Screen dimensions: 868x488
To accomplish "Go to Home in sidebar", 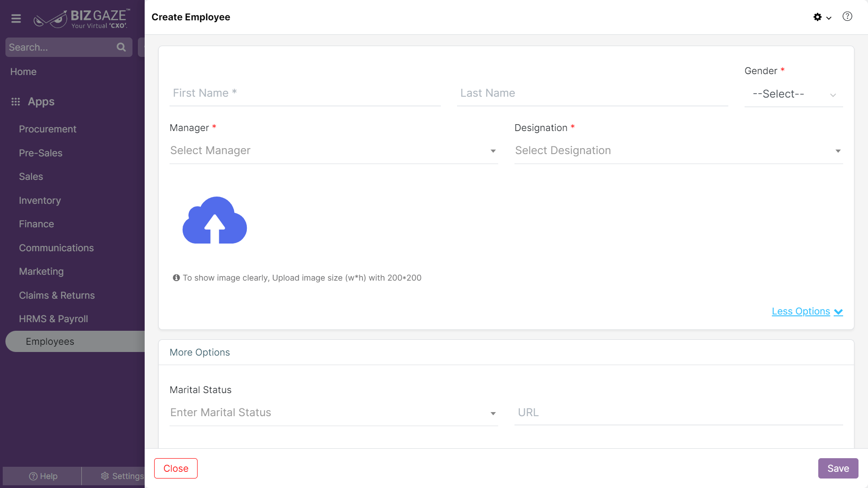I will 24,72.
